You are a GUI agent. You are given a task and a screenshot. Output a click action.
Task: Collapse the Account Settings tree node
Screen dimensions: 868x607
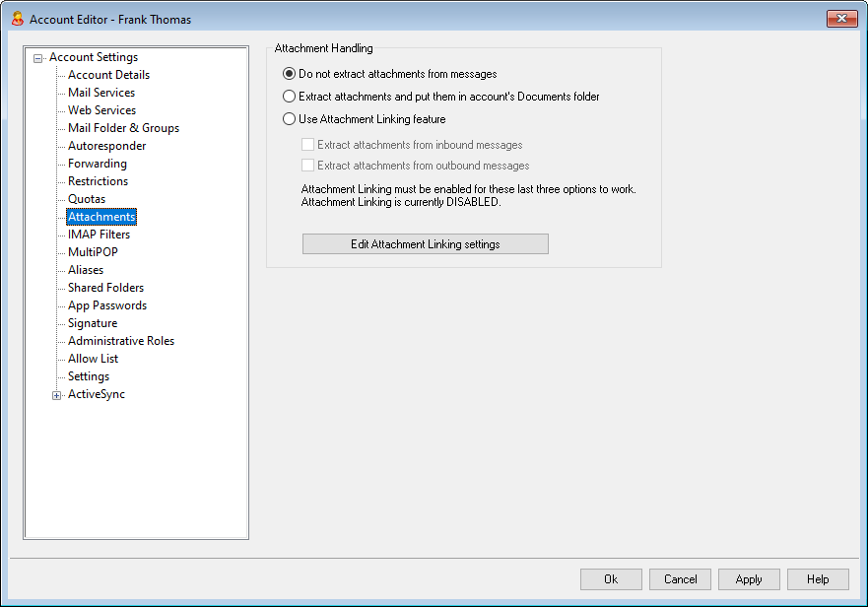click(38, 58)
